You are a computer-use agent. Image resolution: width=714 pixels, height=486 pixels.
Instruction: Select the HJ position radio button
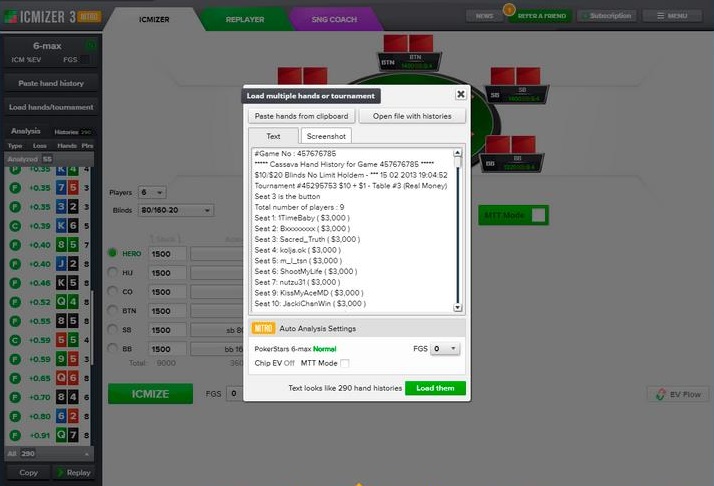point(112,272)
